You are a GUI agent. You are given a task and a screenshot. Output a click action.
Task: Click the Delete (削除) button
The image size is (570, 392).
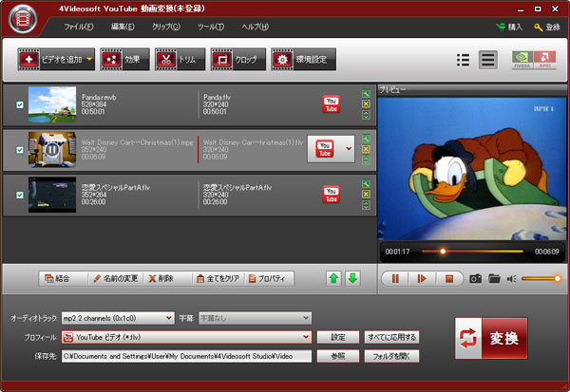pos(167,279)
